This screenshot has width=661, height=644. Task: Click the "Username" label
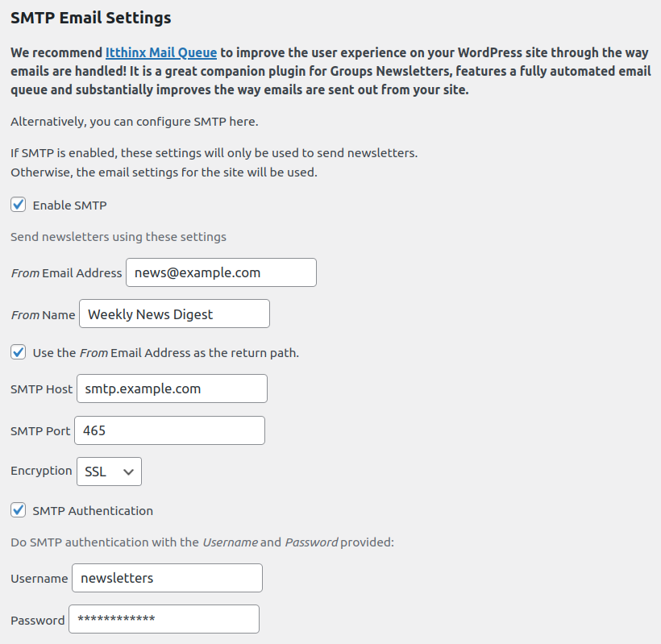click(39, 579)
